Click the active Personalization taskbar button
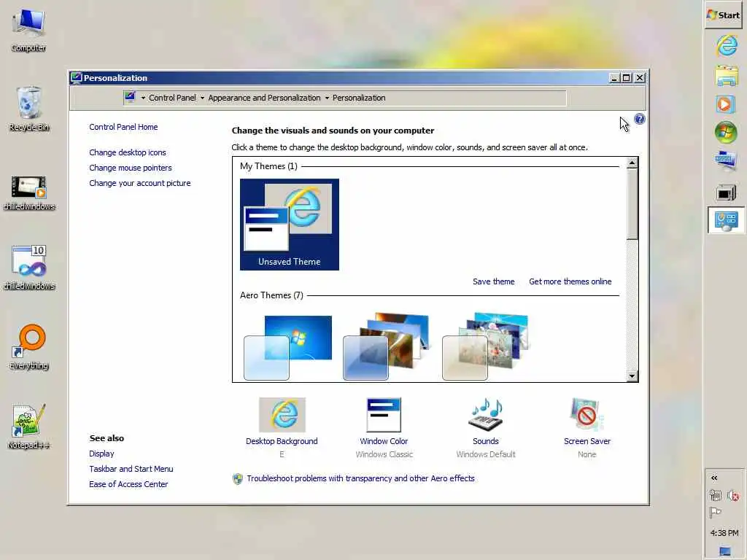The image size is (747, 560). 726,220
